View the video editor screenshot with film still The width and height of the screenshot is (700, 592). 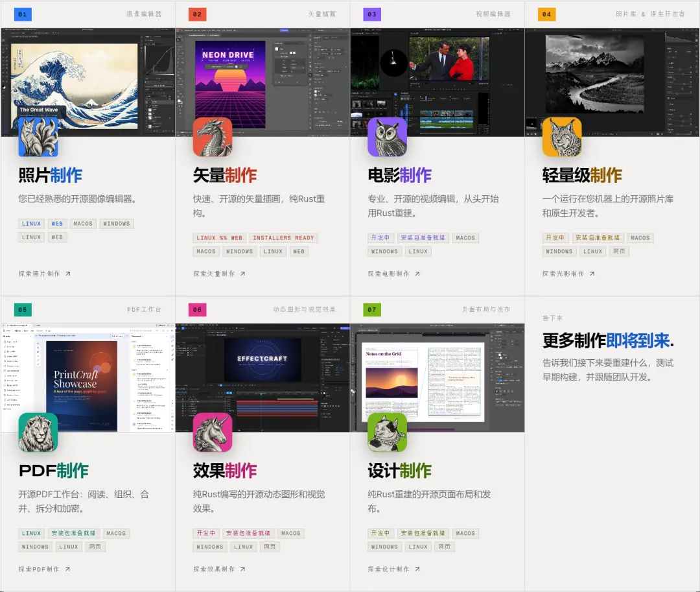click(437, 82)
